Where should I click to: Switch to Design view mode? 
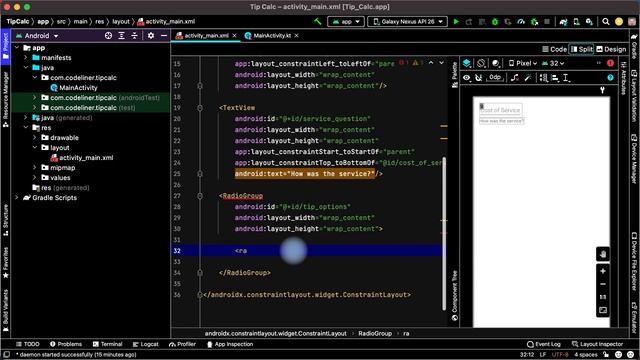(x=611, y=49)
